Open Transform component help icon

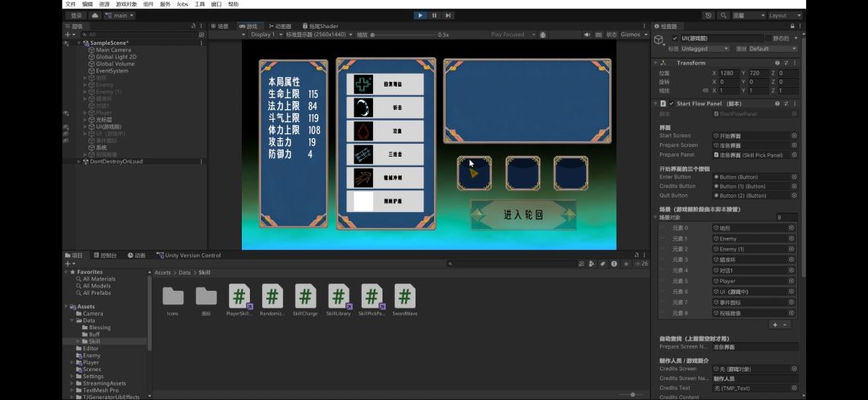point(777,63)
